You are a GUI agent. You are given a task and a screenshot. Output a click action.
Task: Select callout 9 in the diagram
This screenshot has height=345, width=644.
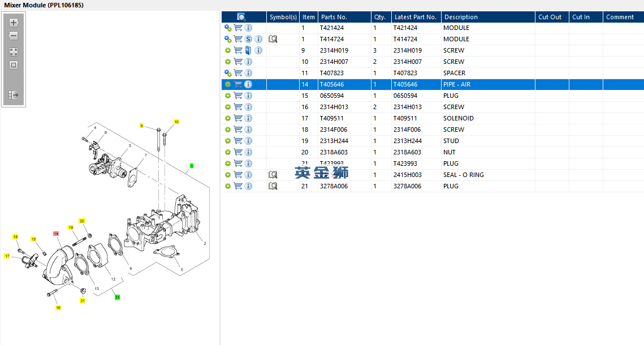tap(141, 126)
